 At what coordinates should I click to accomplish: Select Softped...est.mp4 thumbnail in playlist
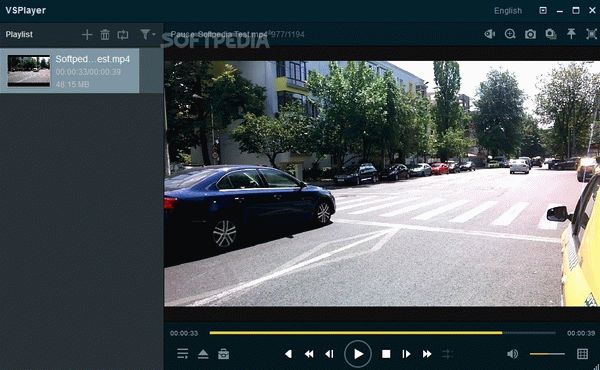pyautogui.click(x=29, y=70)
